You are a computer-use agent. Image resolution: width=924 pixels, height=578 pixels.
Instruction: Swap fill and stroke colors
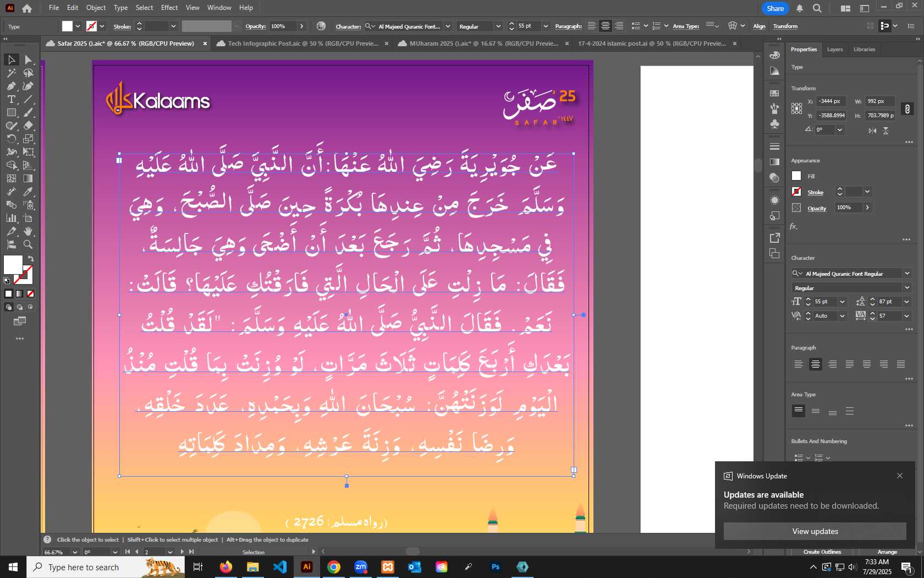point(31,259)
